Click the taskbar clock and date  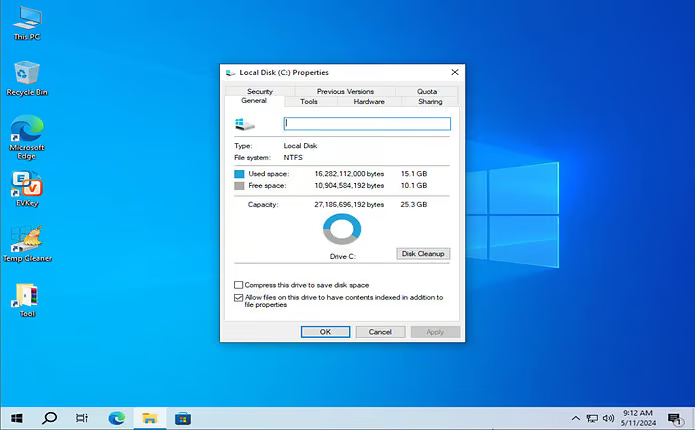(x=638, y=418)
